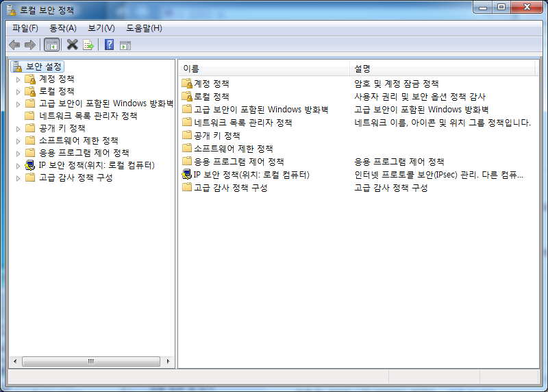Click 응용 프로그램 제어 정책 folder icon in list
Image resolution: width=548 pixels, height=392 pixels.
coord(187,161)
